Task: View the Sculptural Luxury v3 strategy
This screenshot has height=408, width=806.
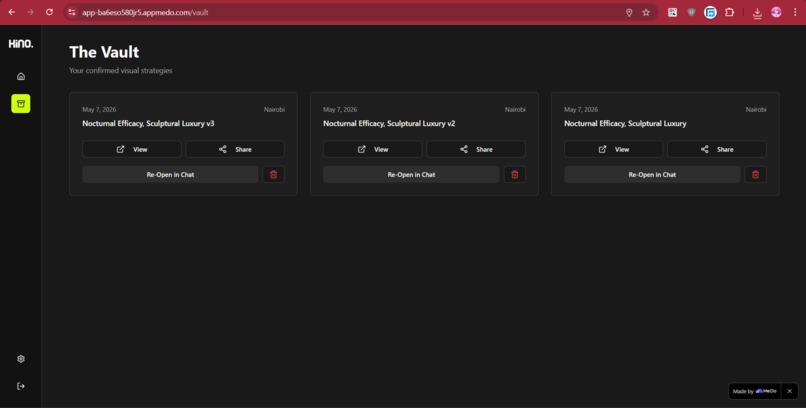Action: (x=132, y=150)
